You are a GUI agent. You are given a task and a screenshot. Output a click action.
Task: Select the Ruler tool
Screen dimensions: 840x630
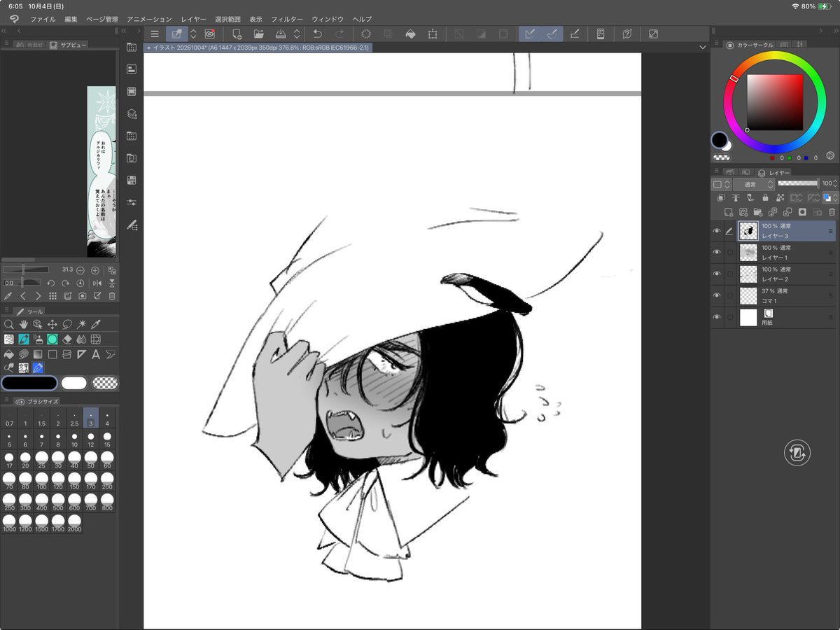click(x=82, y=354)
